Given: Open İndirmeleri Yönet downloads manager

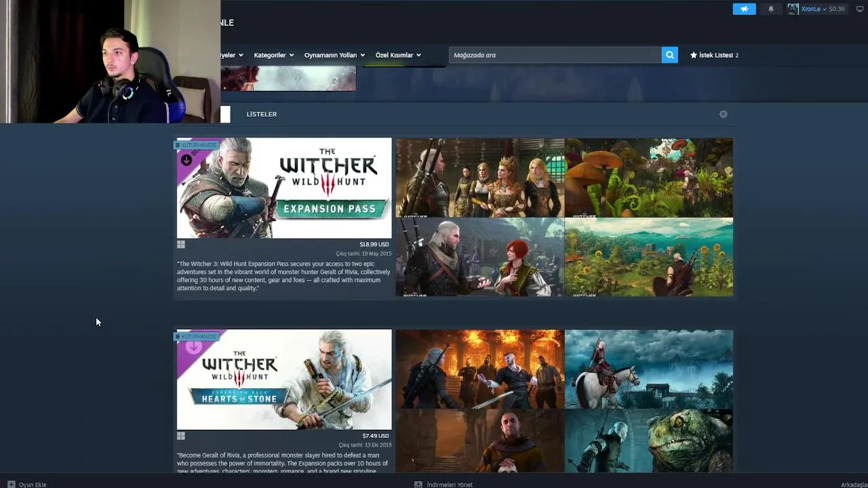Looking at the screenshot, I should [x=443, y=485].
